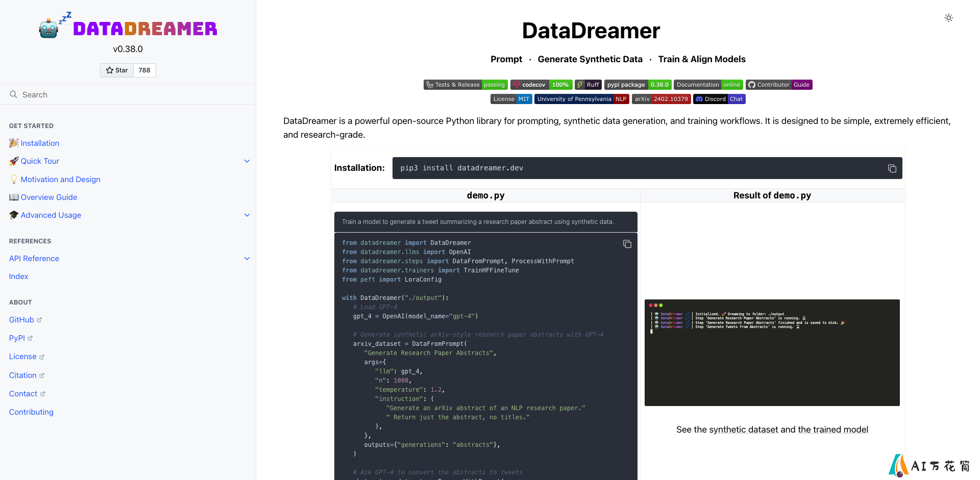The height and width of the screenshot is (480, 980).
Task: Click the v0.38.0 version text
Action: (128, 49)
